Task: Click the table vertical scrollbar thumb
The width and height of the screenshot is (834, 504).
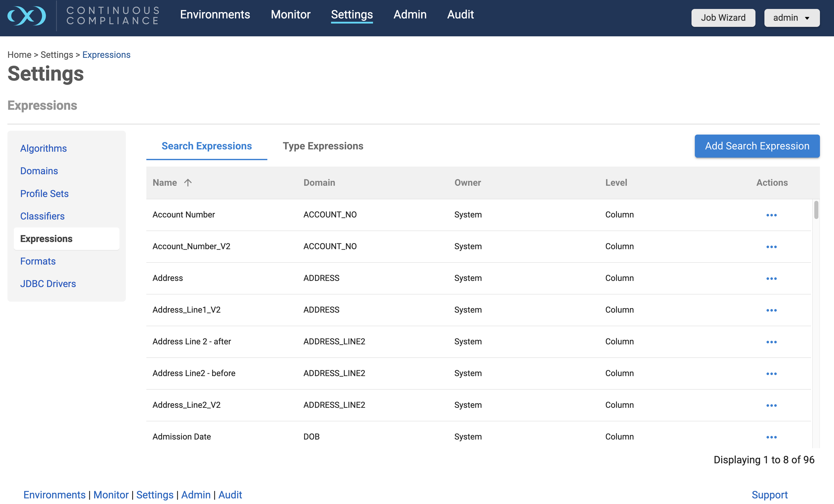Action: (x=816, y=210)
